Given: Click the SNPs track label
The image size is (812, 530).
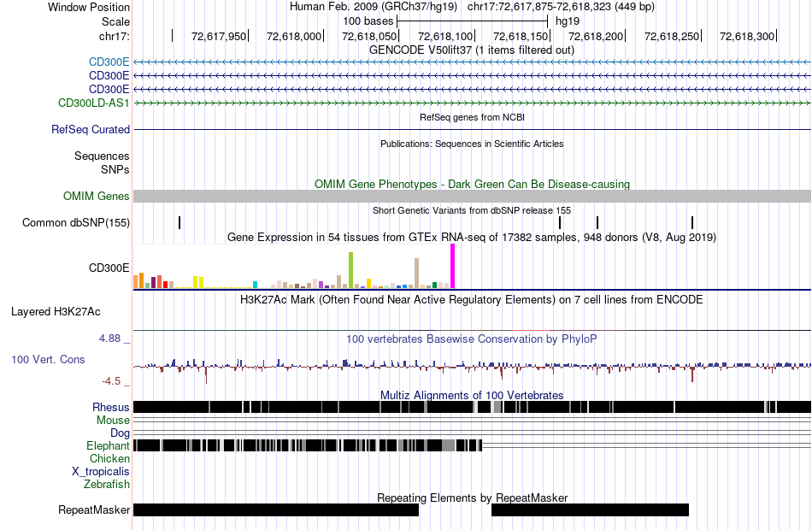Looking at the screenshot, I should [x=115, y=169].
